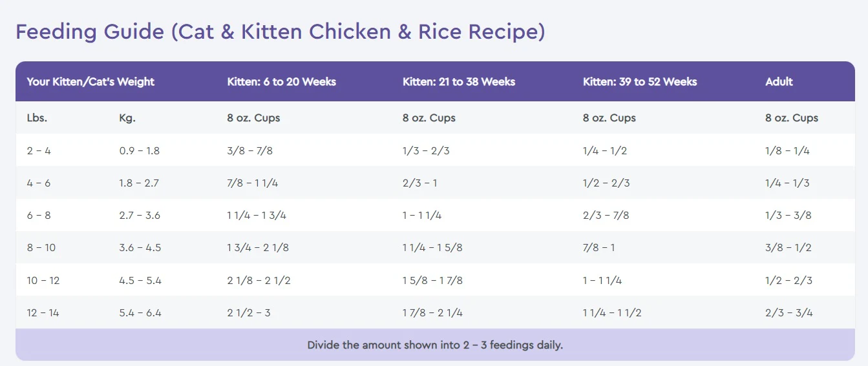Select the 12 – 14 lbs weight cell
Viewport: 868px width, 366px height.
43,312
